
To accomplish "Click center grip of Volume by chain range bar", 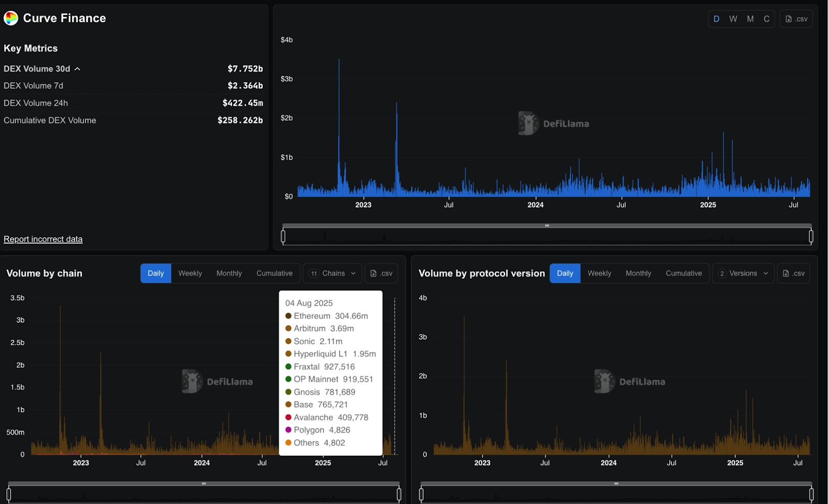I will pos(204,484).
